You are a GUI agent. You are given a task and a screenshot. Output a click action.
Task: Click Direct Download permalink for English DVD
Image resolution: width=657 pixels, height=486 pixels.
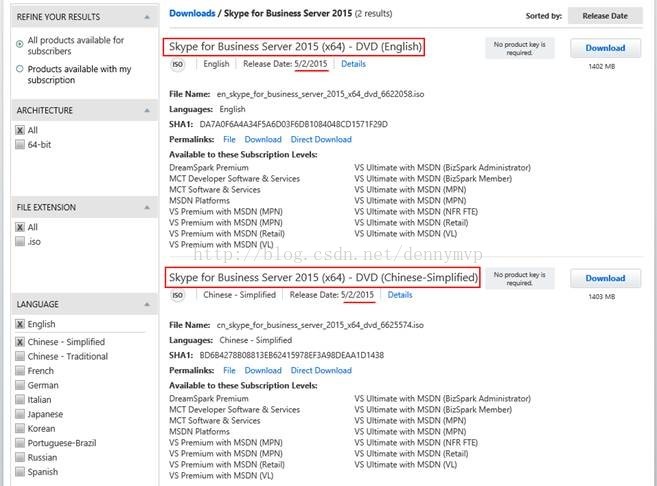321,140
